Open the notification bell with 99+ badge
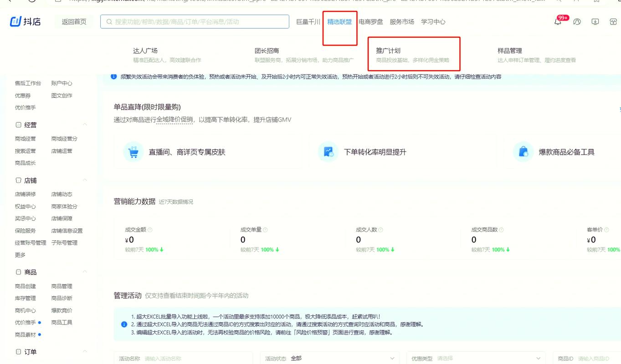This screenshot has height=364, width=621. tap(558, 21)
